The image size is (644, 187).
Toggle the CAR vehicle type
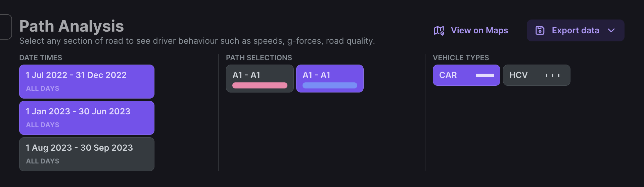(x=466, y=75)
